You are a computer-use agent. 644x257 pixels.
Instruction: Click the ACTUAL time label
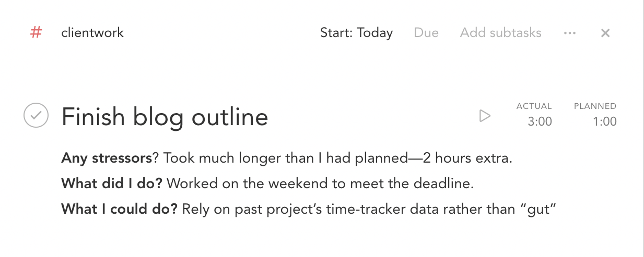tap(534, 106)
